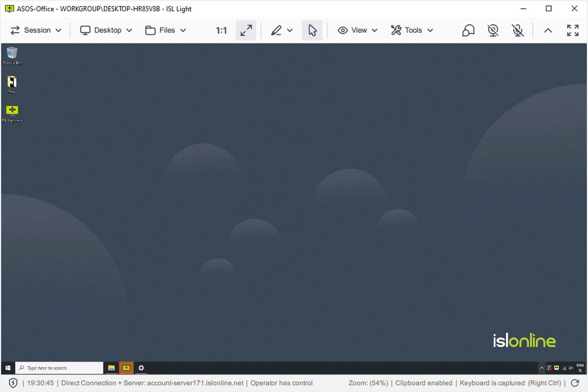Open the Tools menu

[x=412, y=30]
